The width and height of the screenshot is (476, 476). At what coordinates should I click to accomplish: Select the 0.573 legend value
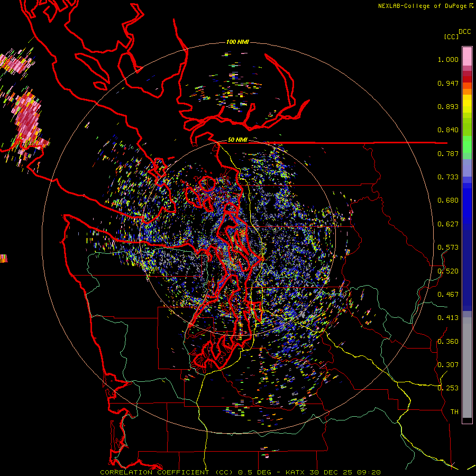pos(448,248)
